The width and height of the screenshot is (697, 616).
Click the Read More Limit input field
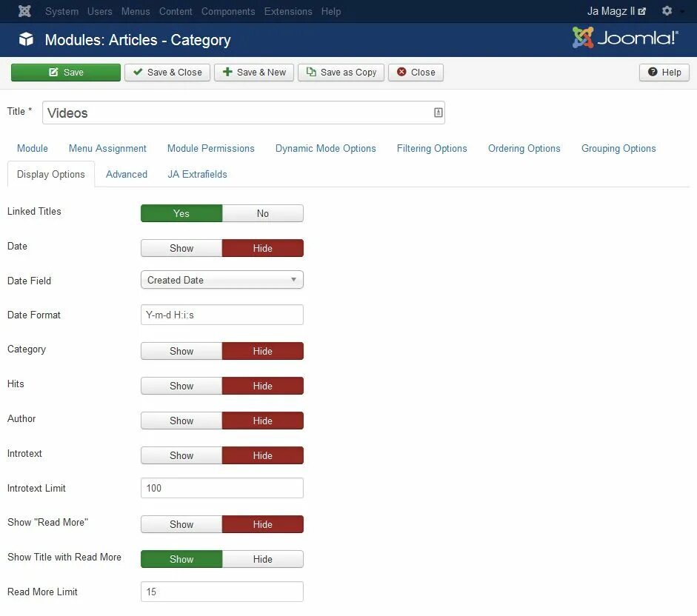(222, 592)
